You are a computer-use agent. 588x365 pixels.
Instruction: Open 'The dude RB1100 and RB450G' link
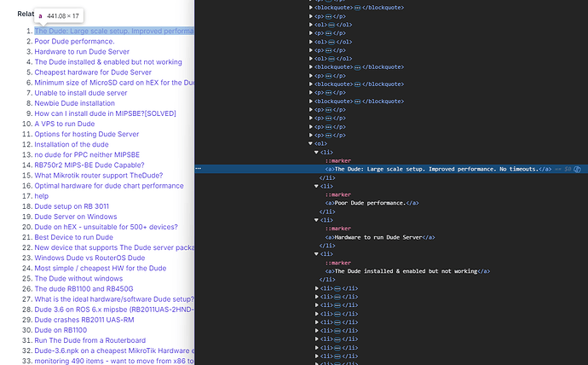coord(84,289)
